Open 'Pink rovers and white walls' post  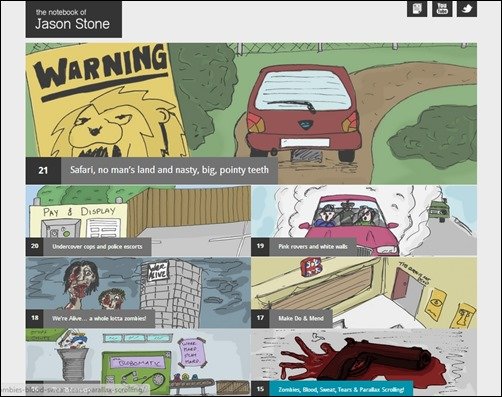click(x=313, y=247)
